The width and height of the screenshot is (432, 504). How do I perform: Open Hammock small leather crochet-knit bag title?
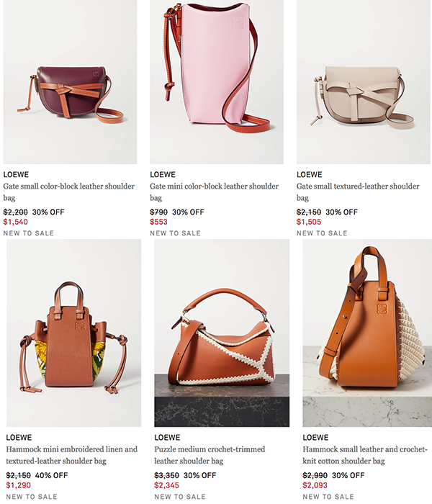click(x=365, y=455)
